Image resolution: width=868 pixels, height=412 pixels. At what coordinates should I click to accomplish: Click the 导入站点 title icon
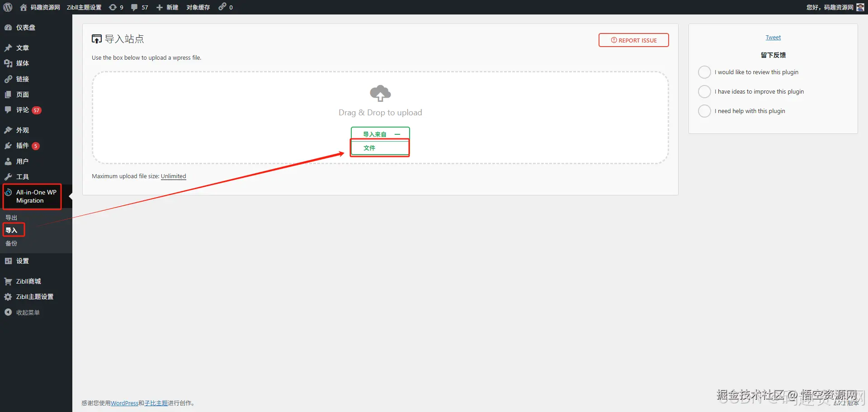[x=97, y=39]
